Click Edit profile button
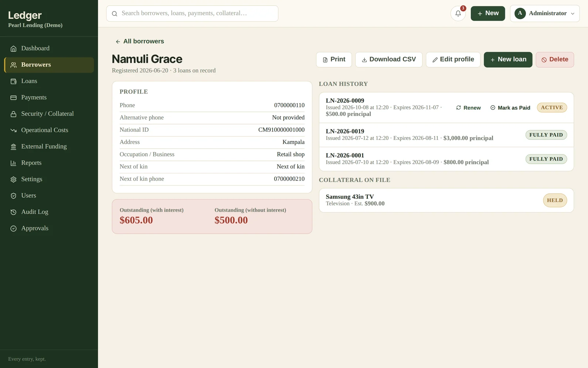The width and height of the screenshot is (588, 368). tap(453, 60)
